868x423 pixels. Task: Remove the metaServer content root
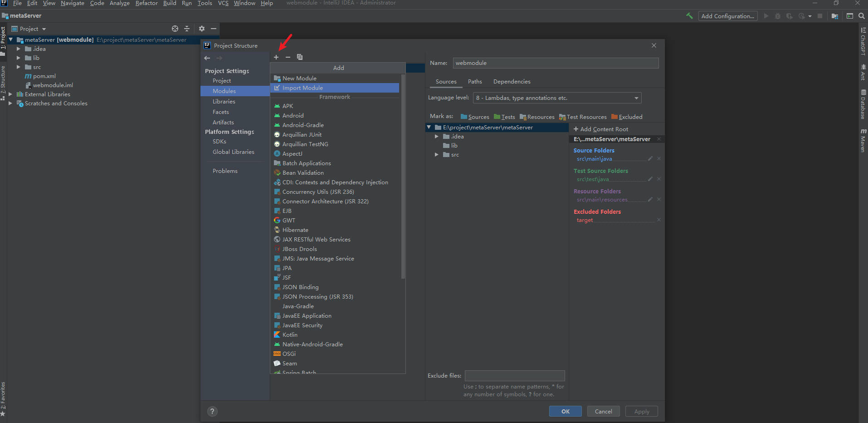point(659,139)
